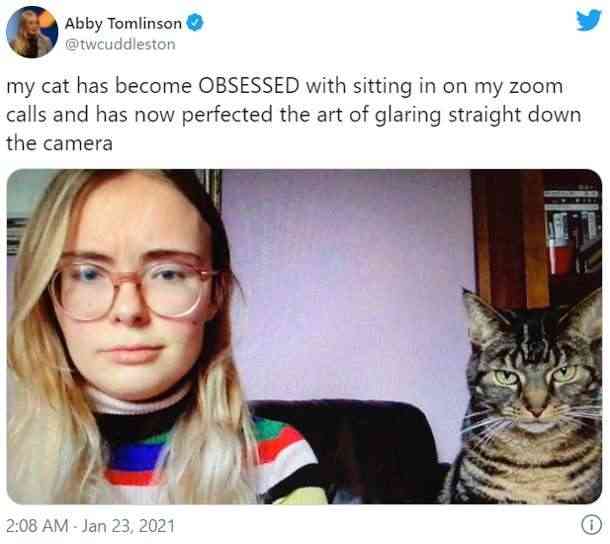This screenshot has width=610, height=544.
Task: Click "glaring straight down" in the tweet
Action: pos(478,115)
